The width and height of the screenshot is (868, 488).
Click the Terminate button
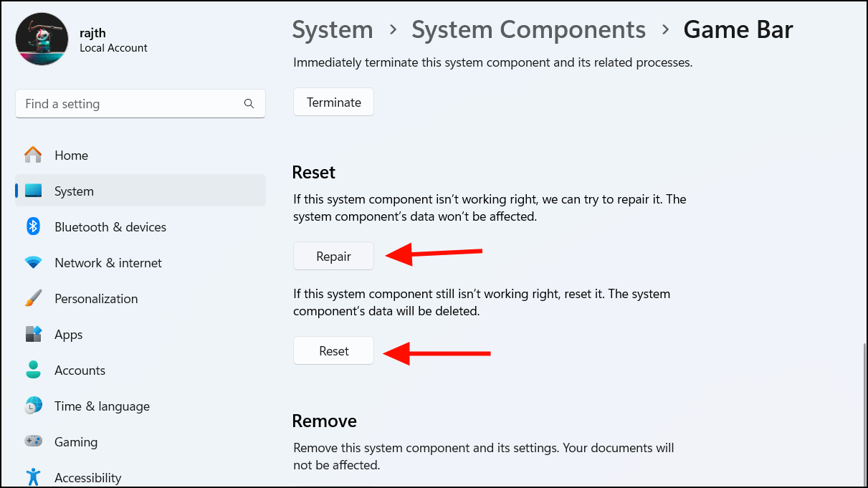tap(333, 102)
